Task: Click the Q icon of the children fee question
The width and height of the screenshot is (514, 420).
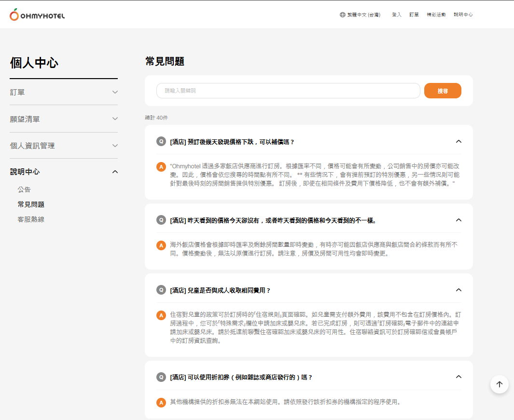Action: [x=161, y=290]
